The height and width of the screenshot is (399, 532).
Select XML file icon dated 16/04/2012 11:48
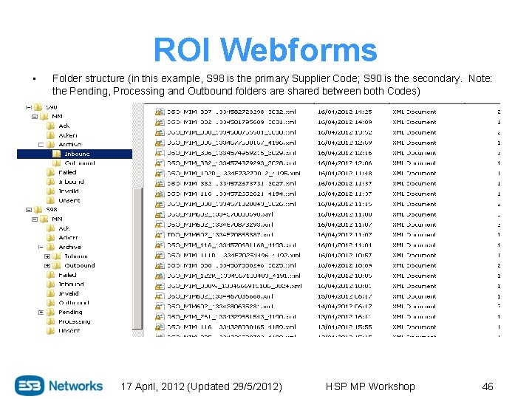160,173
